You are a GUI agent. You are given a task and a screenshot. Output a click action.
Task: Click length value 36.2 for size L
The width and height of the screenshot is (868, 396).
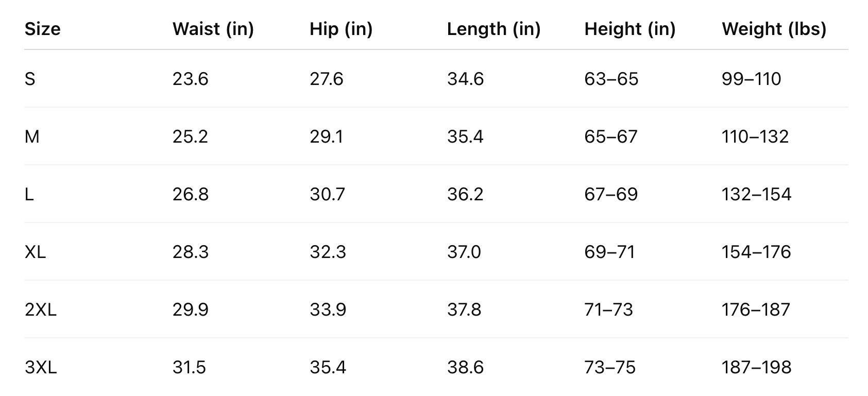tap(465, 194)
